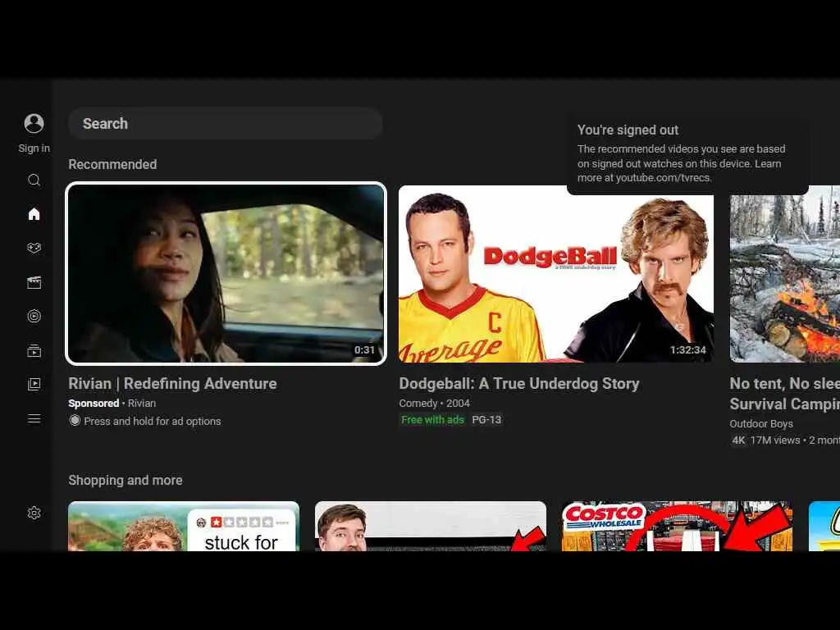Click the "You're signed out" notice heading

(x=628, y=130)
